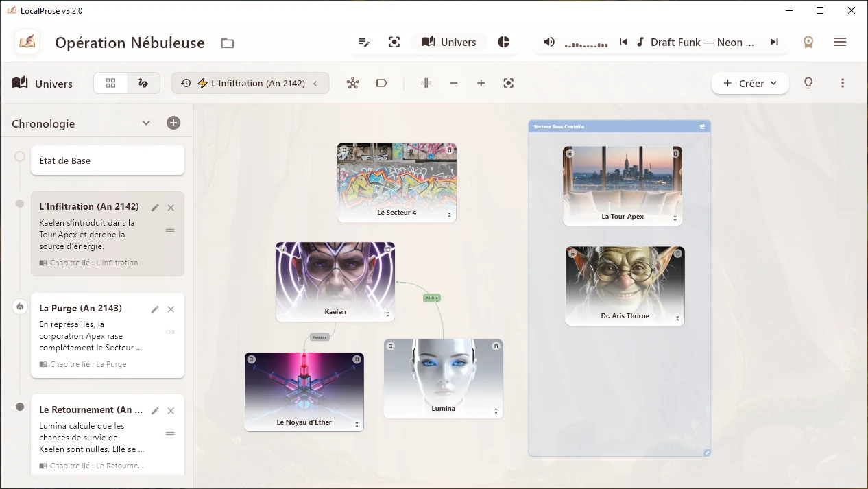This screenshot has width=868, height=489.
Task: Delete the Lumina card
Action: pos(496,346)
